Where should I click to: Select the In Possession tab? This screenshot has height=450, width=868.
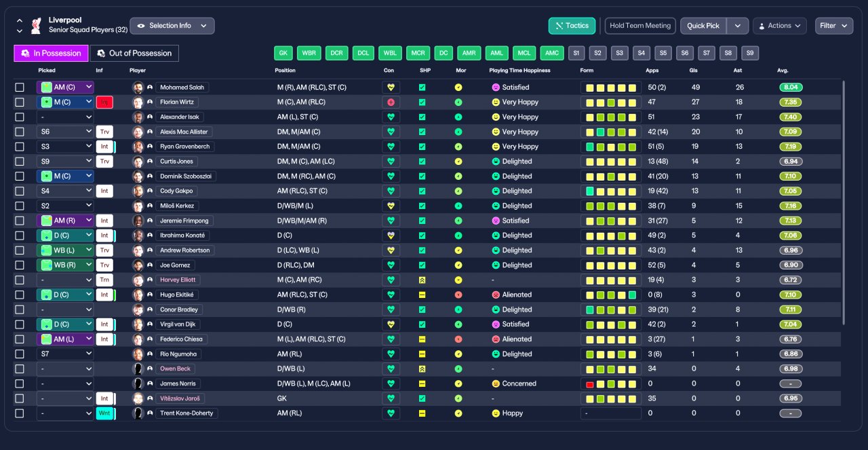(51, 53)
